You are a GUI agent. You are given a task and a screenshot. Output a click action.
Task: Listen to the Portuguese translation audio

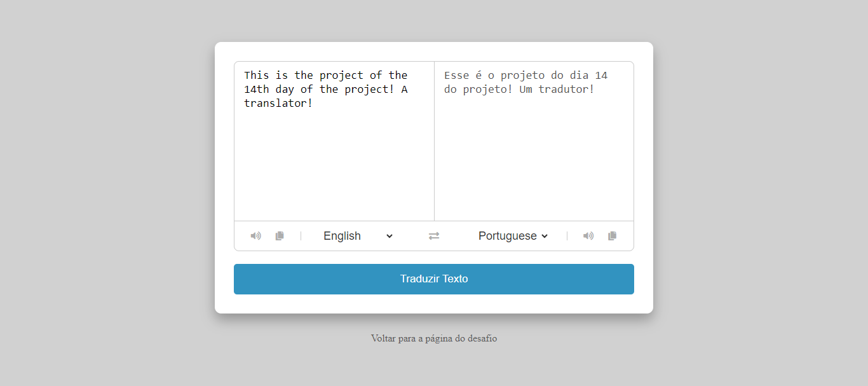[x=588, y=236]
